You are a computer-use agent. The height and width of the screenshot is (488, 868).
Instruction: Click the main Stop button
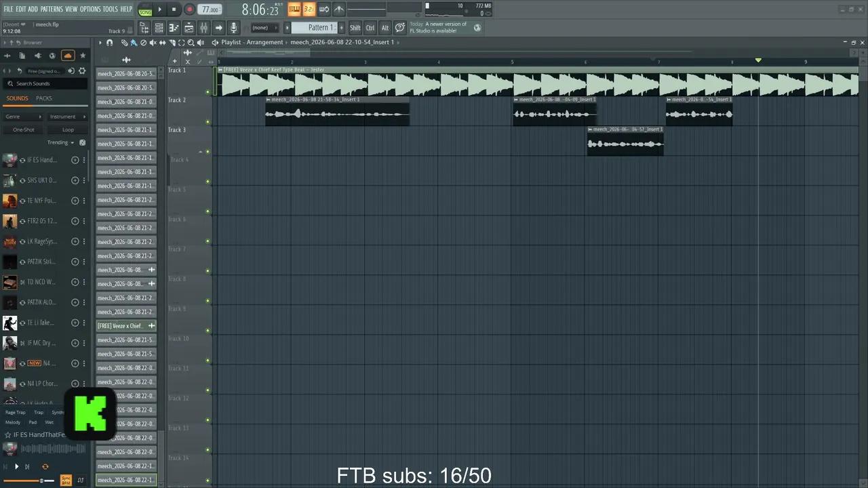(x=174, y=9)
